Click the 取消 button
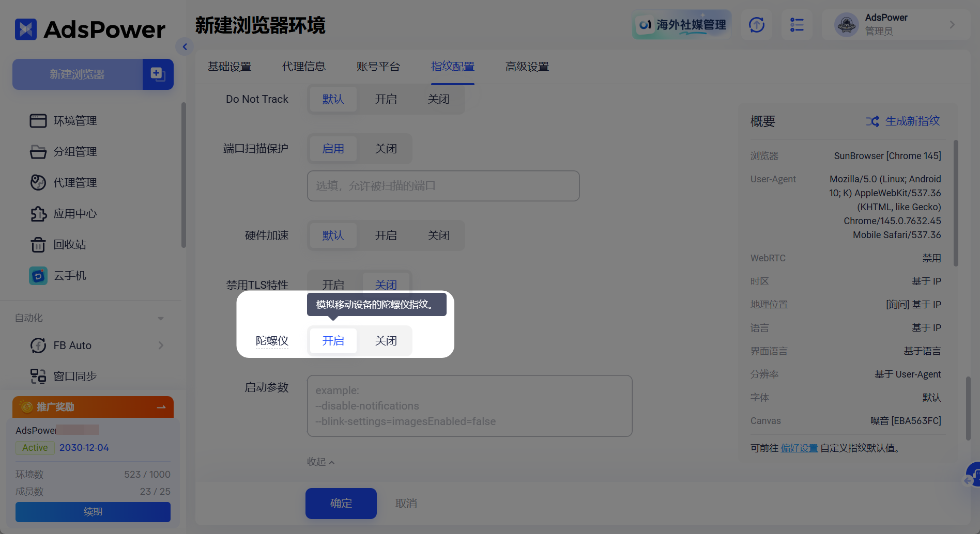The height and width of the screenshot is (534, 980). coord(406,504)
